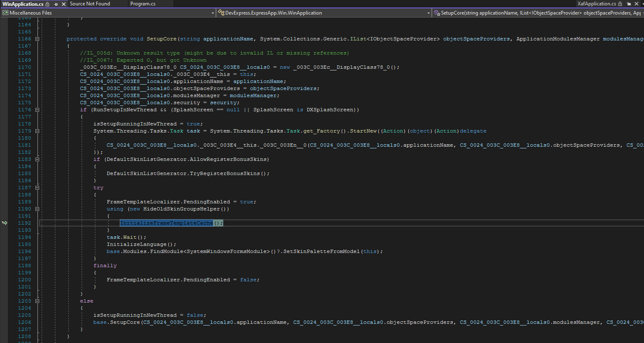Screen dimensions: 644x343
Task: Click TryRegisterBonusSkins in line 1185
Action: coord(225,173)
